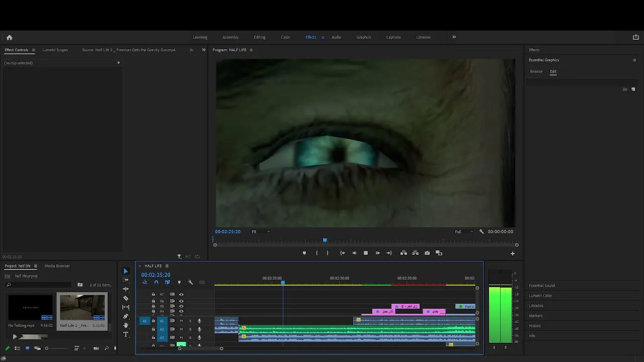Hide track V7 with its eye icon
Screen dimensions: 644x362
181,295
